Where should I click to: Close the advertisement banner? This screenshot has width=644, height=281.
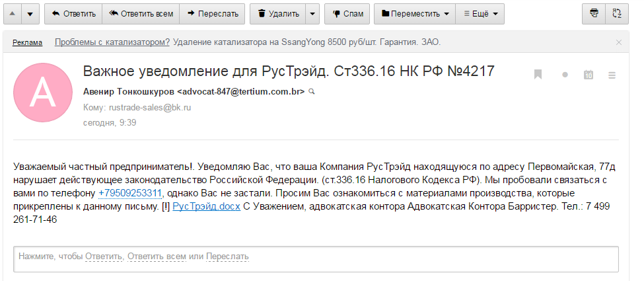(618, 42)
